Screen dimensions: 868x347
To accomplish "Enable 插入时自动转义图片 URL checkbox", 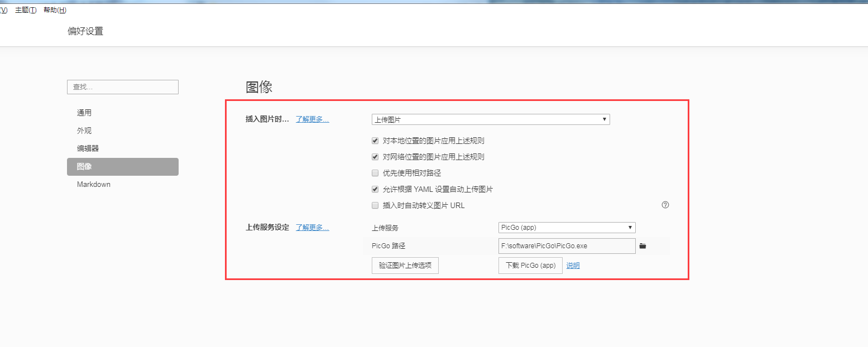I will (375, 205).
